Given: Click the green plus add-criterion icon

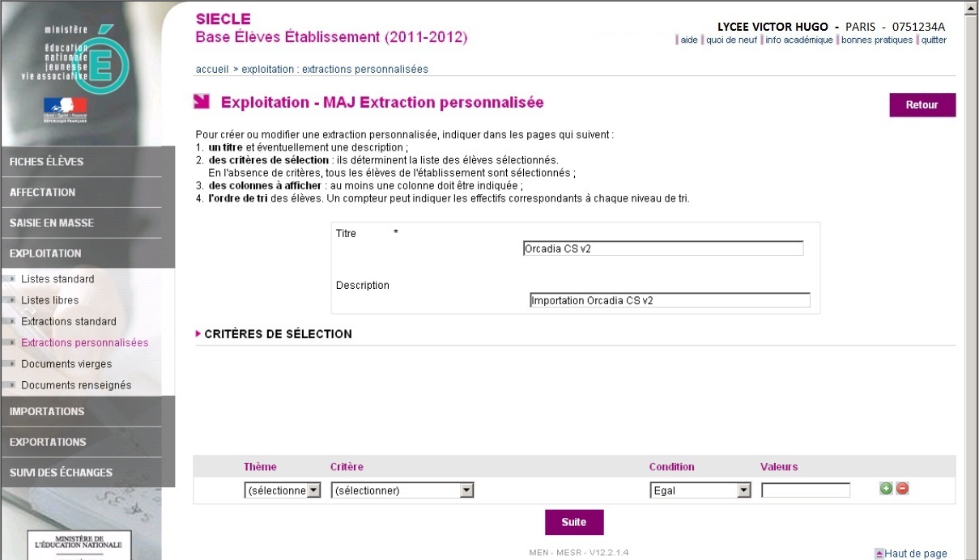Looking at the screenshot, I should coord(886,489).
